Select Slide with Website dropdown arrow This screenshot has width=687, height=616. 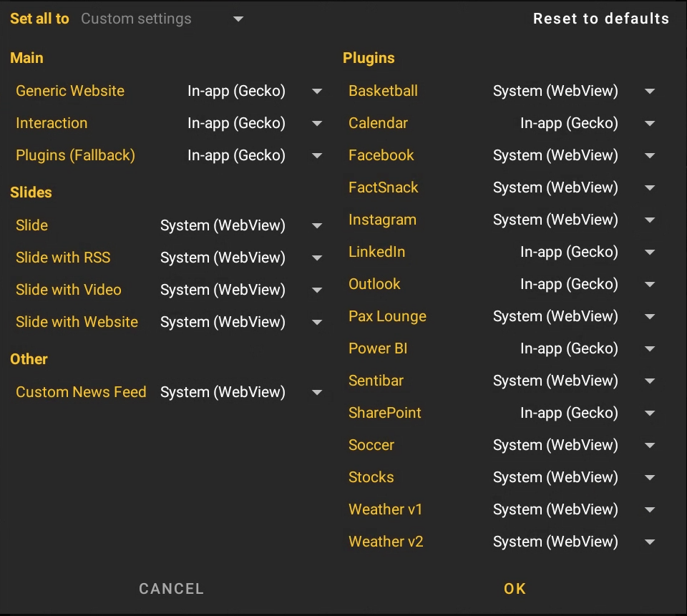pos(317,323)
